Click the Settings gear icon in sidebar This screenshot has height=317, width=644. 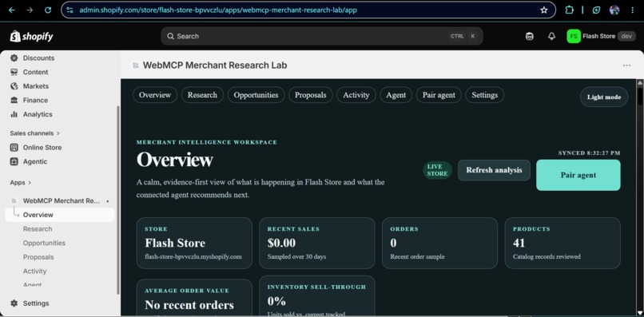click(x=14, y=303)
